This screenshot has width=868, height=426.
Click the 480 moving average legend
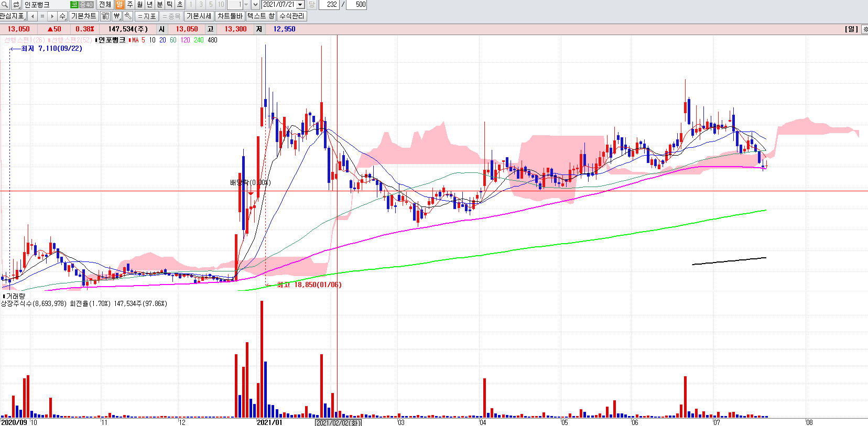coord(212,40)
